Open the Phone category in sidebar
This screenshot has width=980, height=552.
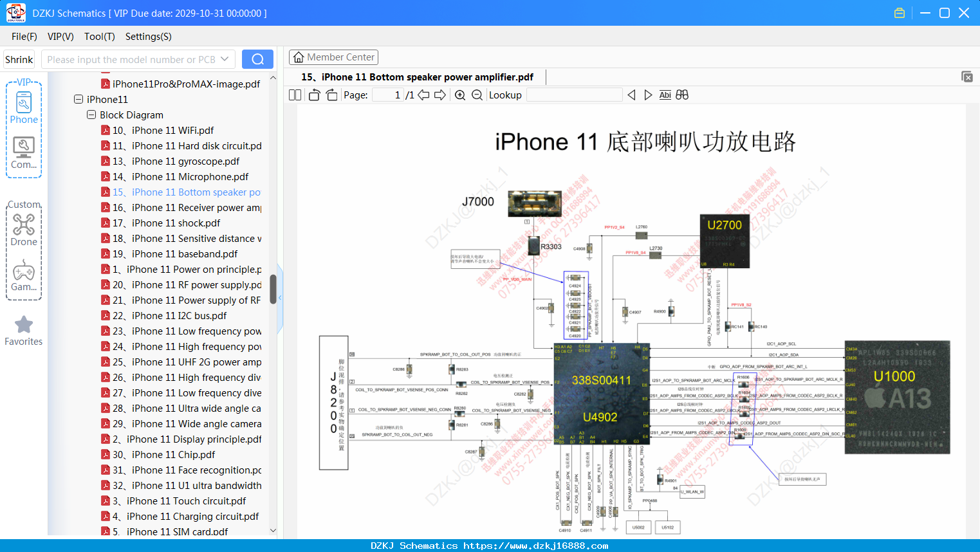pos(24,107)
